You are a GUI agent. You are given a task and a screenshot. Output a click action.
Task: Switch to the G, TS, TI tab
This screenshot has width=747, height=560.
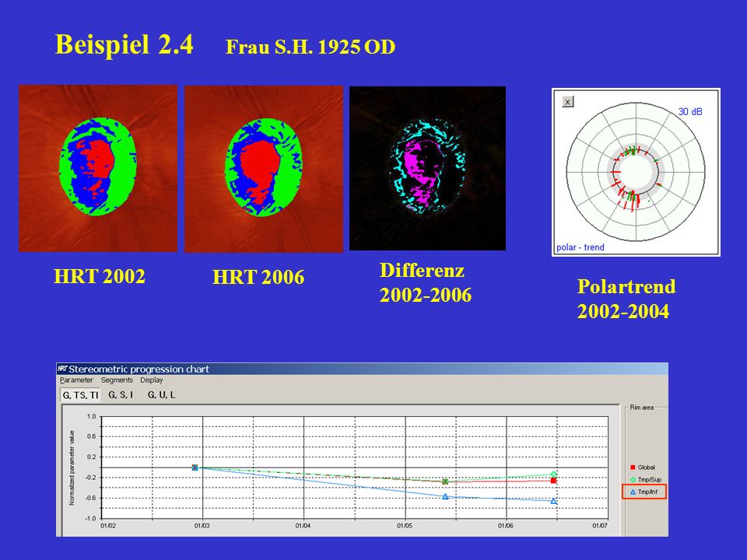coord(80,395)
